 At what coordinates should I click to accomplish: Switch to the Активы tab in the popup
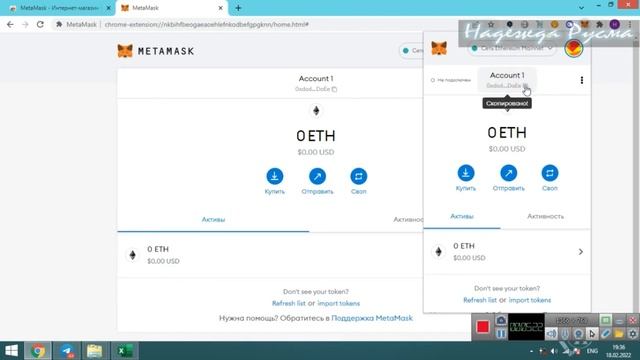(x=462, y=216)
